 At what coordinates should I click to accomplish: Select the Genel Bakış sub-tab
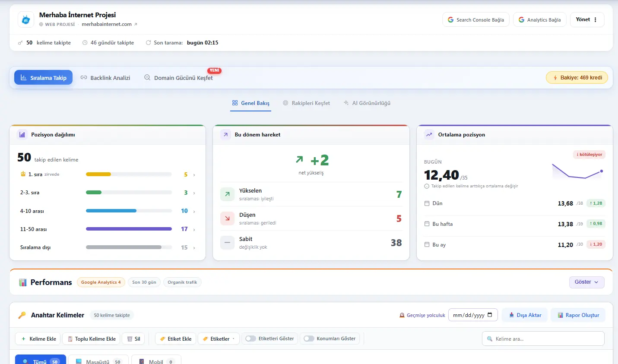(250, 103)
